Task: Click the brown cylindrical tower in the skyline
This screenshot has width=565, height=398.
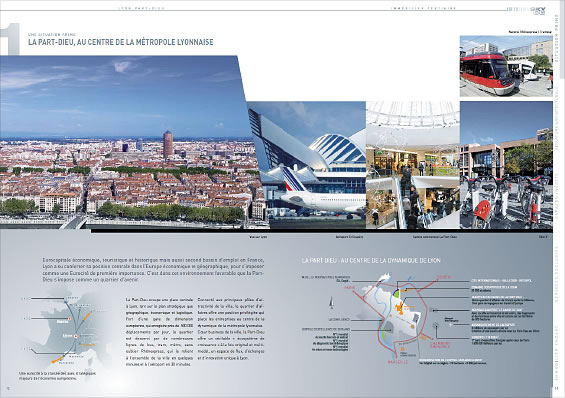Action: (x=168, y=144)
